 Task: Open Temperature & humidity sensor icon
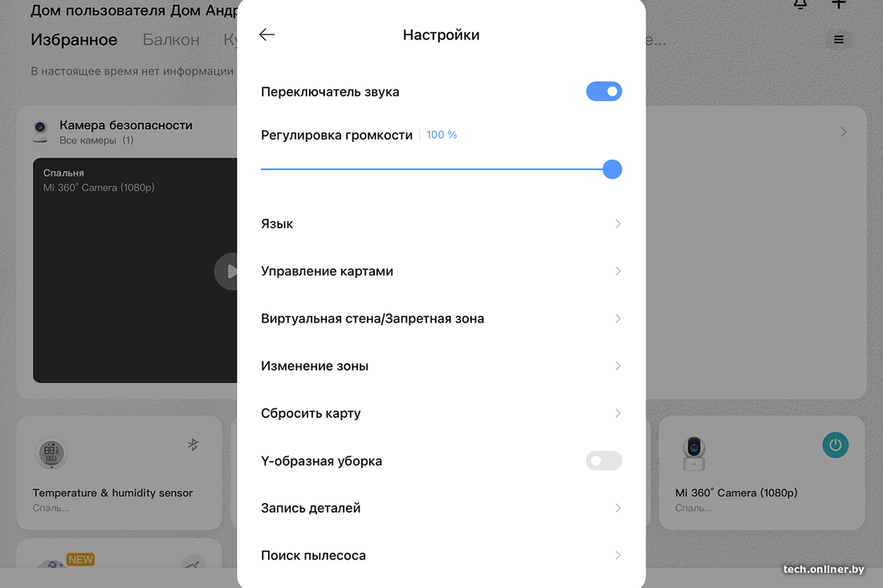[51, 453]
